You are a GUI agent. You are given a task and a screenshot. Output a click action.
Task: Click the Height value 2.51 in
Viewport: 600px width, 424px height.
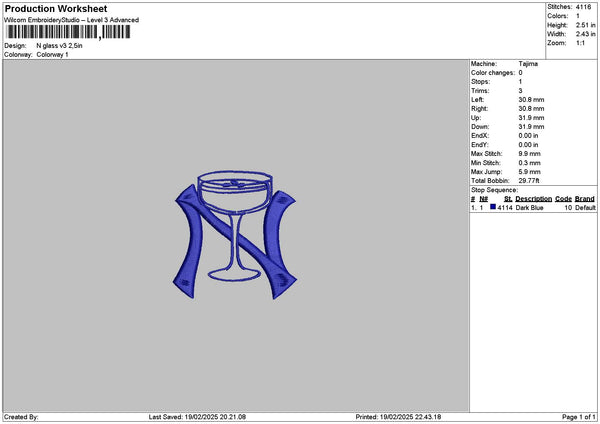click(x=585, y=25)
